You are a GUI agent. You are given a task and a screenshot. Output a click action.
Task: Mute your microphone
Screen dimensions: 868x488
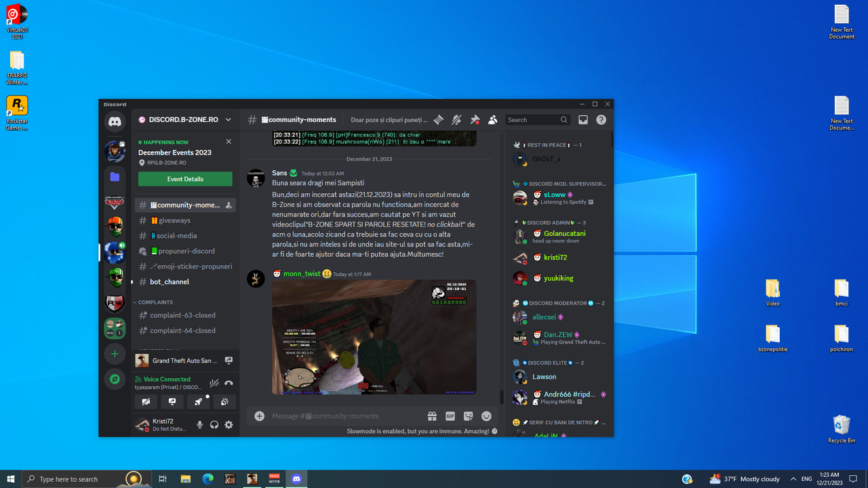(x=199, y=425)
